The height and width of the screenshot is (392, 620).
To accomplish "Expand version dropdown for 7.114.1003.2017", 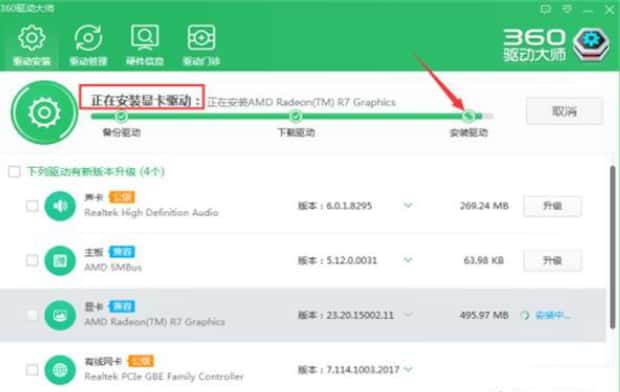I will coord(408,369).
